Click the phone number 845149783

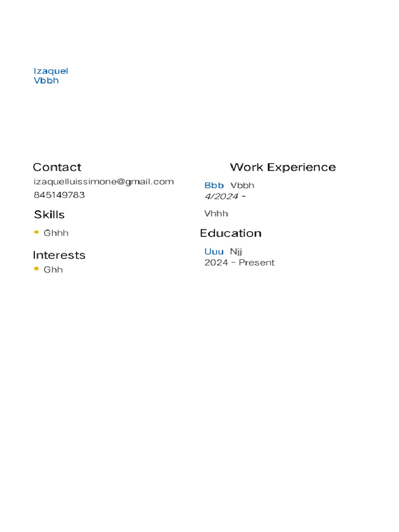click(59, 195)
